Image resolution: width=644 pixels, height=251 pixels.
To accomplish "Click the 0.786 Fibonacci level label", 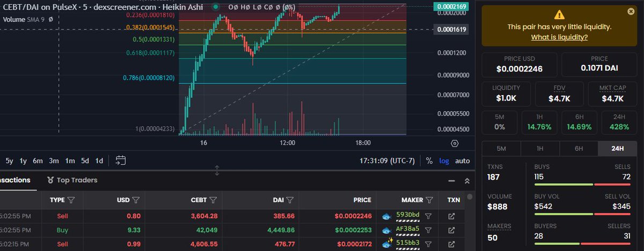I will coord(149,77).
